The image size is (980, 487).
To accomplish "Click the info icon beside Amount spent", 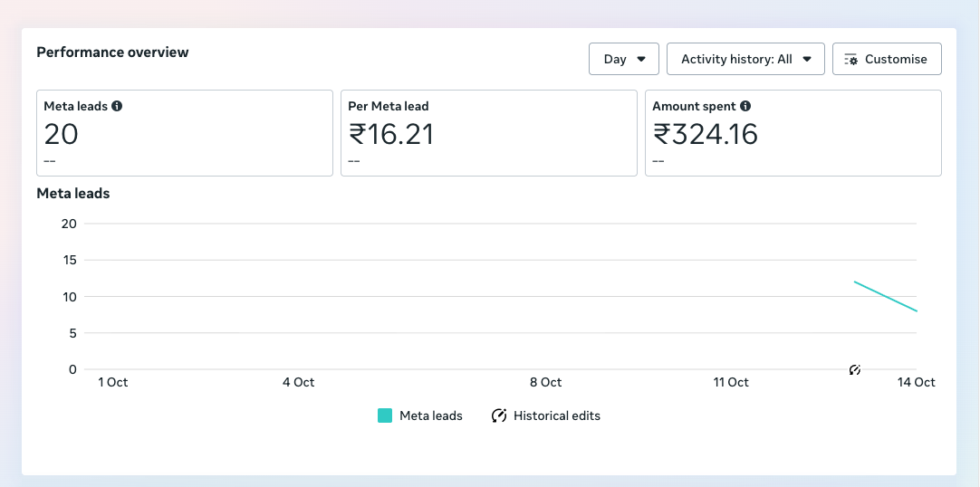I will (x=745, y=106).
